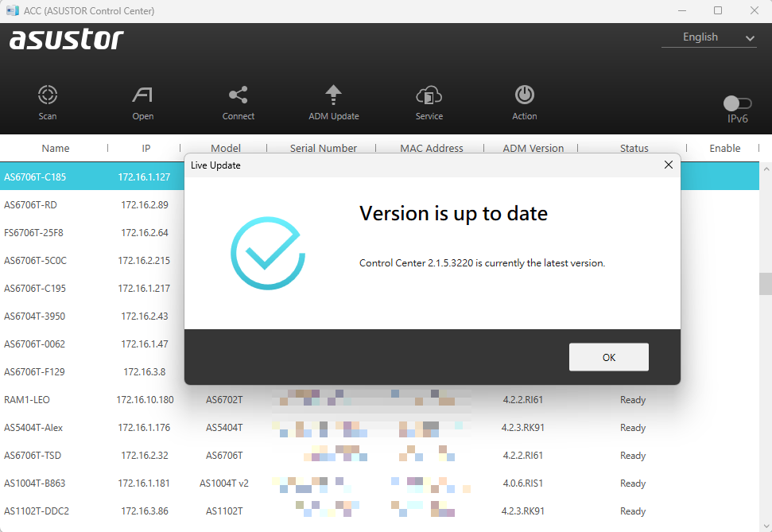Image resolution: width=772 pixels, height=532 pixels.
Task: Click the ADM Update arrow icon
Action: coord(333,95)
